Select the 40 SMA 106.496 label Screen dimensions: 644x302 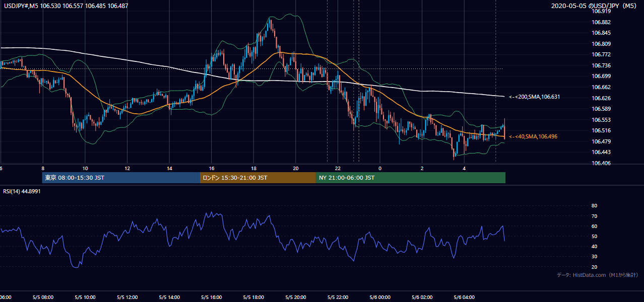(533, 136)
